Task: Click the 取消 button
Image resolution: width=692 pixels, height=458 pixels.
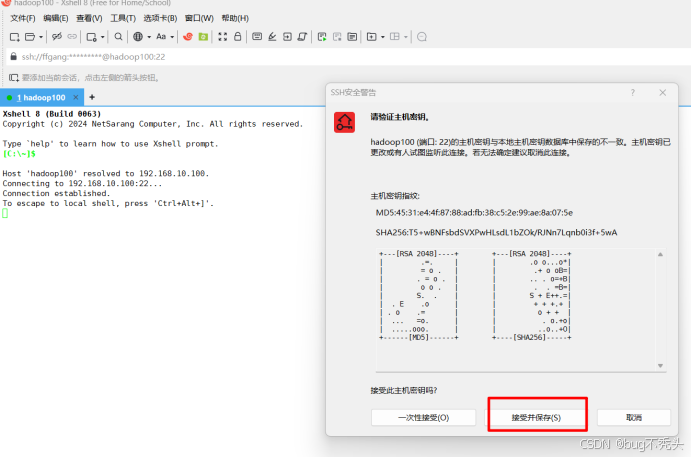Action: [634, 417]
